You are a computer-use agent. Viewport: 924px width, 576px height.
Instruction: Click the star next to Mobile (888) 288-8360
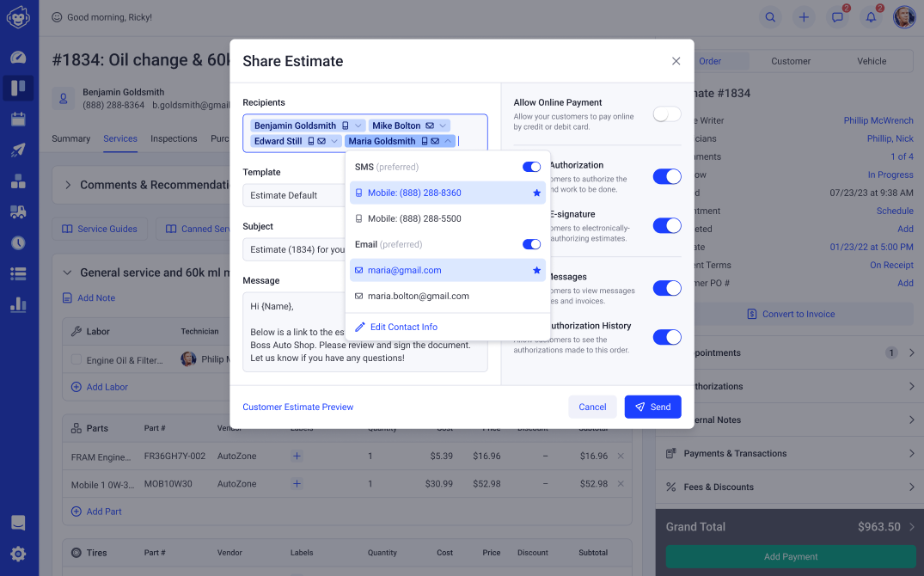pos(537,193)
